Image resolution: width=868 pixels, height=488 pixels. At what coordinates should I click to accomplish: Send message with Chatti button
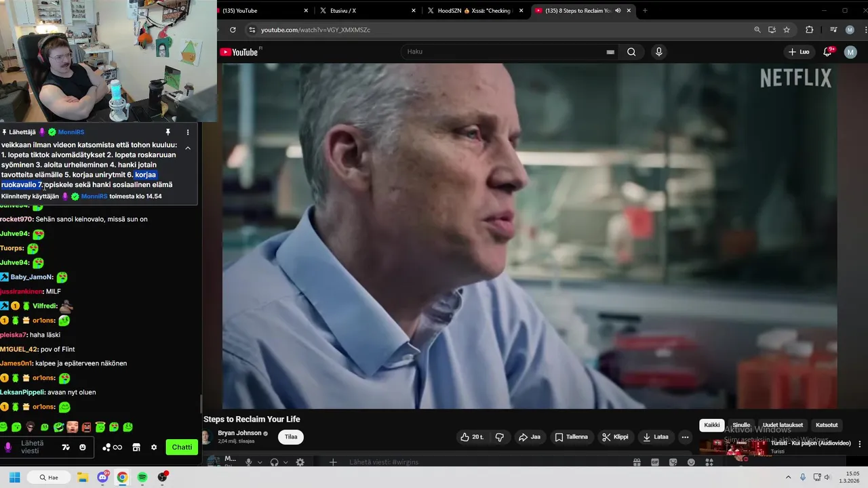click(x=182, y=447)
